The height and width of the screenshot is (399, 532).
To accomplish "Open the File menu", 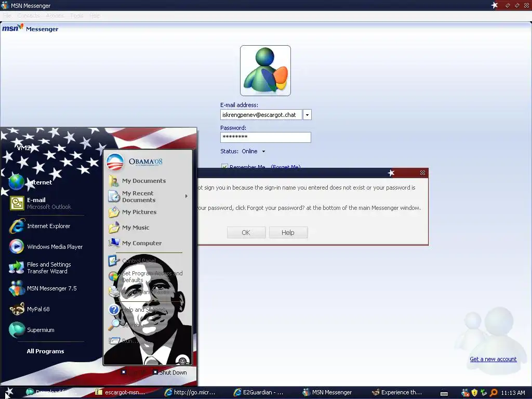I will (7, 16).
